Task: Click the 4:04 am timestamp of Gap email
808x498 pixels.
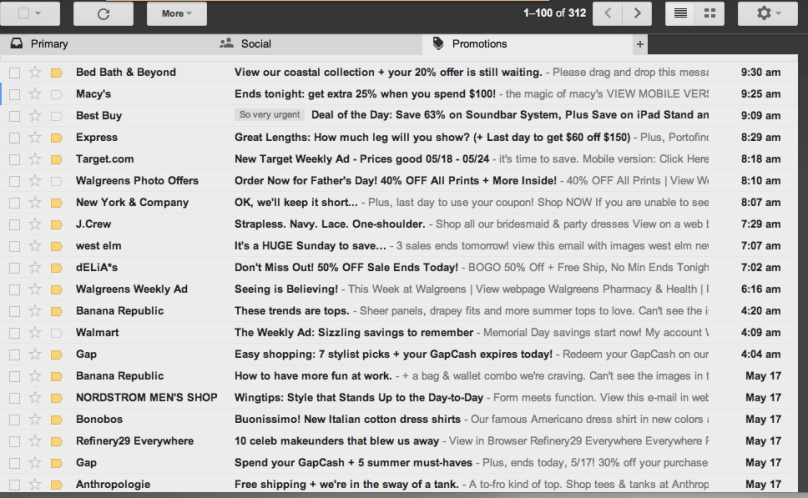Action: 761,354
